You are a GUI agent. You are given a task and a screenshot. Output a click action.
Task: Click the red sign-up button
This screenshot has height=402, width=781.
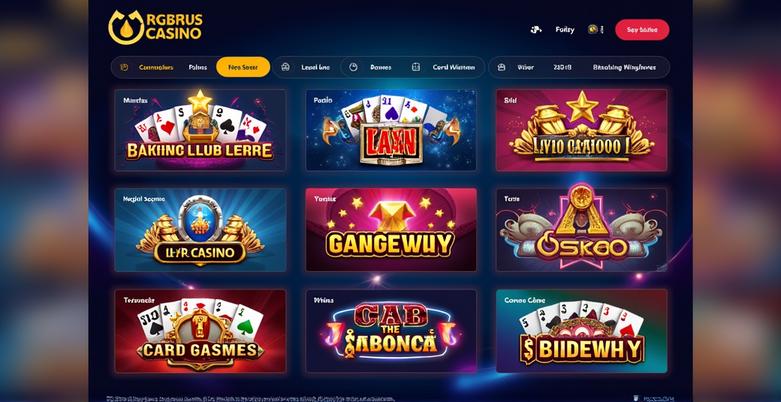[x=642, y=30]
